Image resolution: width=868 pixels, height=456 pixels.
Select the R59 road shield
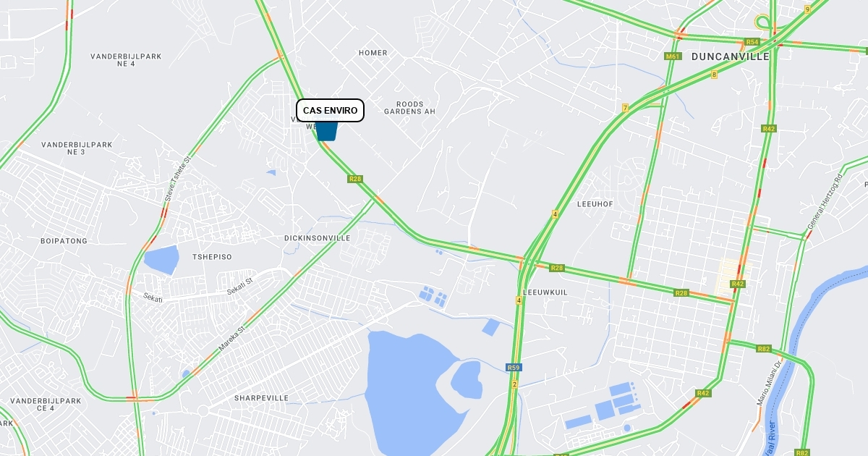pyautogui.click(x=514, y=368)
